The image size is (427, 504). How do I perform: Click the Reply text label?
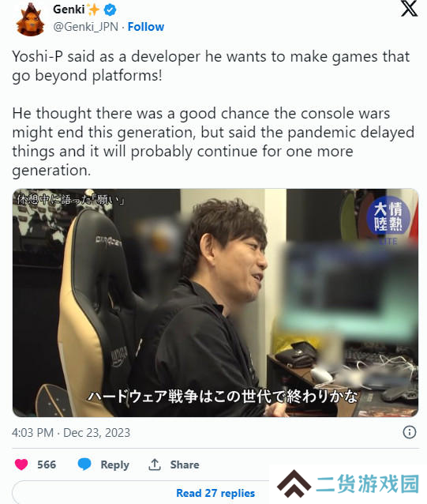pyautogui.click(x=115, y=465)
